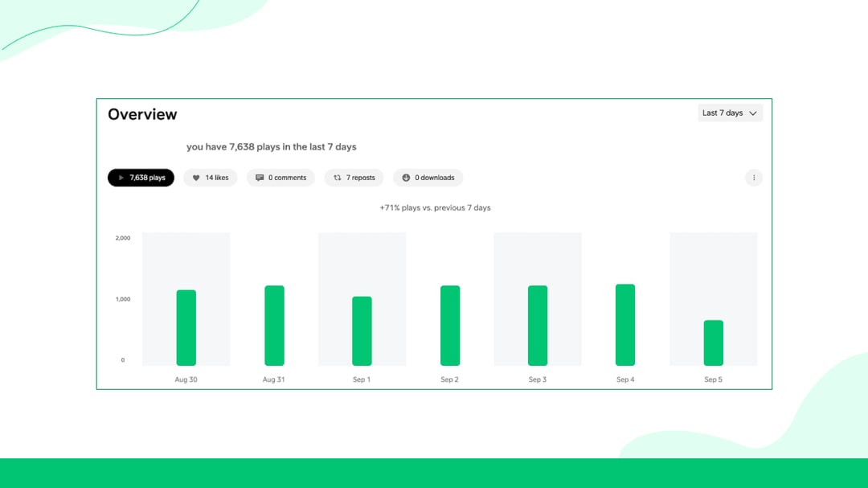The height and width of the screenshot is (488, 868).
Task: Click the 'you have 7,638 plays' summary text
Action: pos(272,147)
